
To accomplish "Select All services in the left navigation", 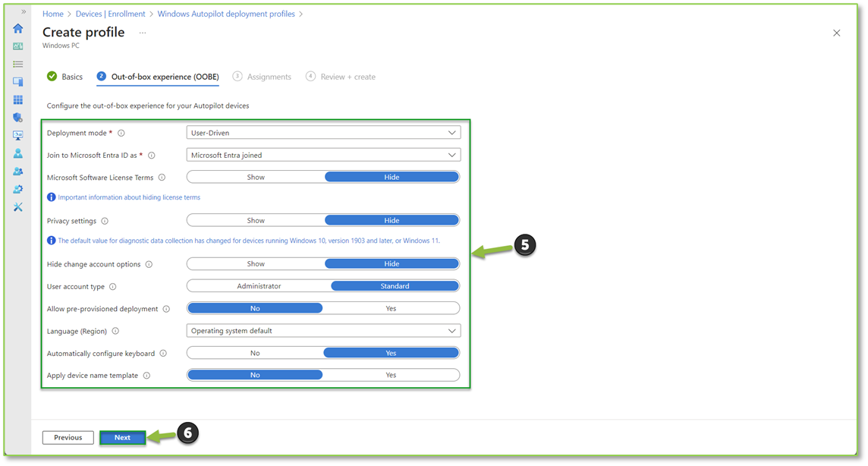I will pyautogui.click(x=17, y=64).
